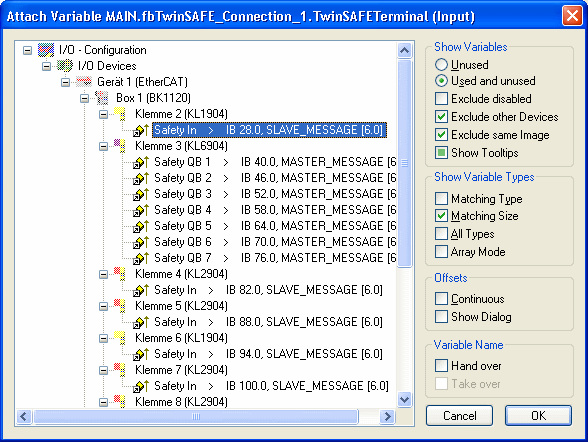Viewport: 588px width, 442px height.
Task: Collapse the Klemme 6 (KL1904) node
Action: tap(103, 338)
